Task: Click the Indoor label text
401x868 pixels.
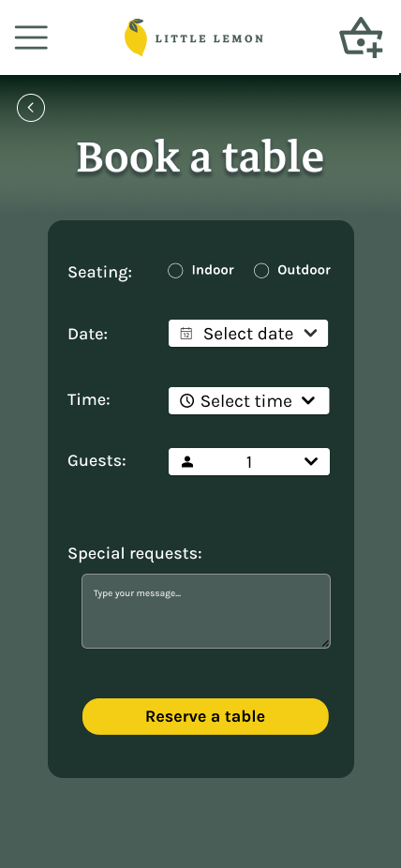Action: 213,270
